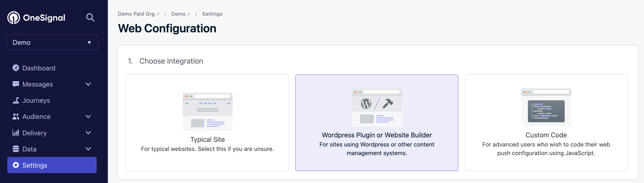644x183 pixels.
Task: Click the Dashboard gauge icon
Action: tap(16, 68)
